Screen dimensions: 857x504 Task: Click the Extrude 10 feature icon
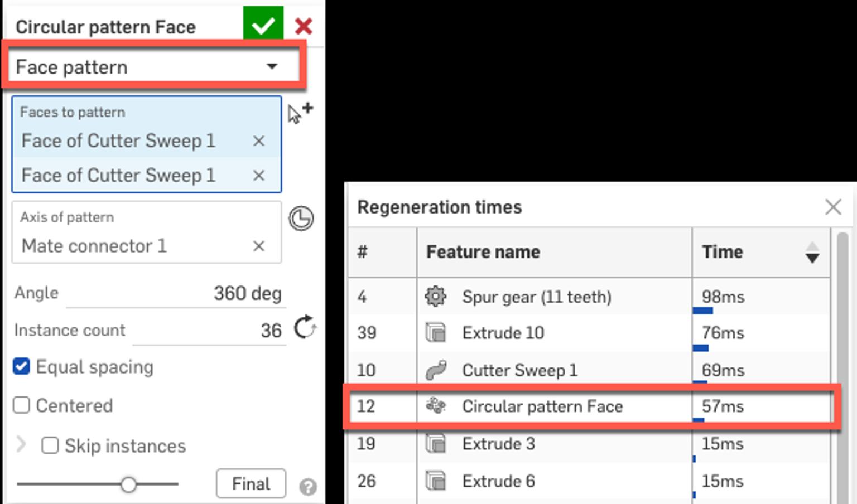coord(436,333)
